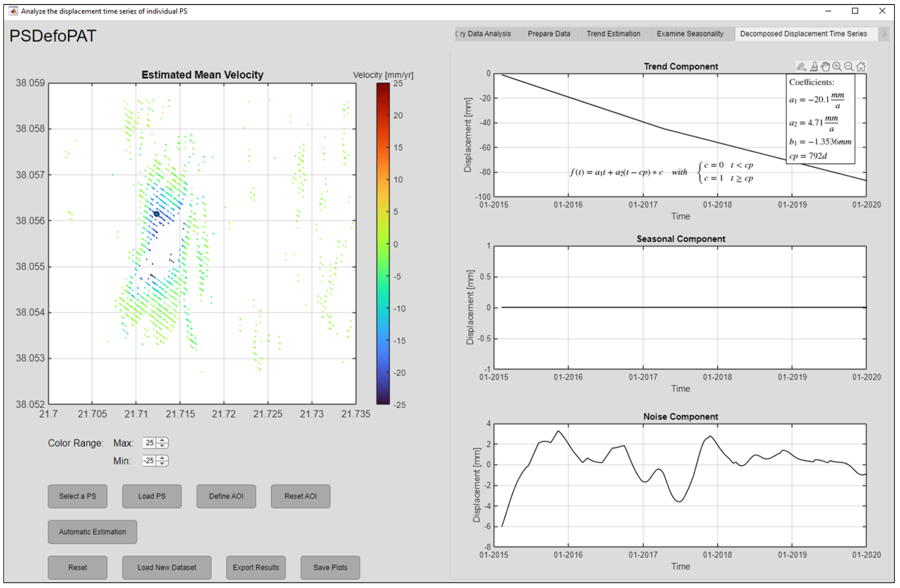Click the MATLAB icon in the title bar

13,11
